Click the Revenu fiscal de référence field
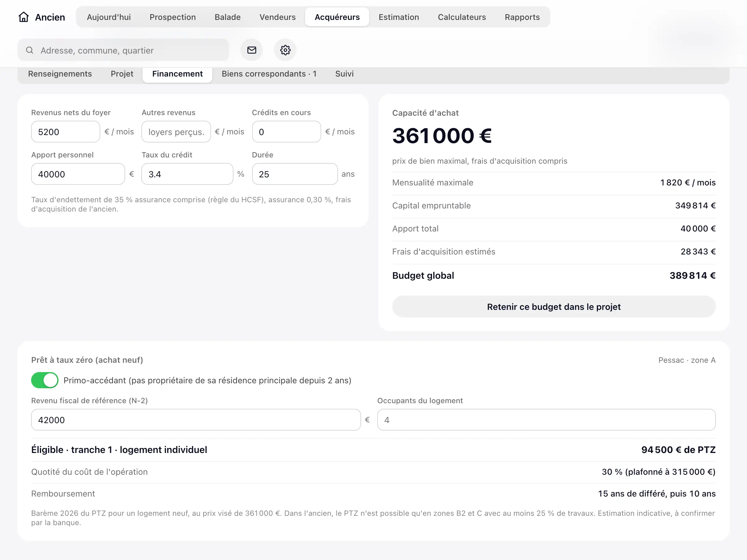Viewport: 747px width, 560px height. [x=196, y=420]
